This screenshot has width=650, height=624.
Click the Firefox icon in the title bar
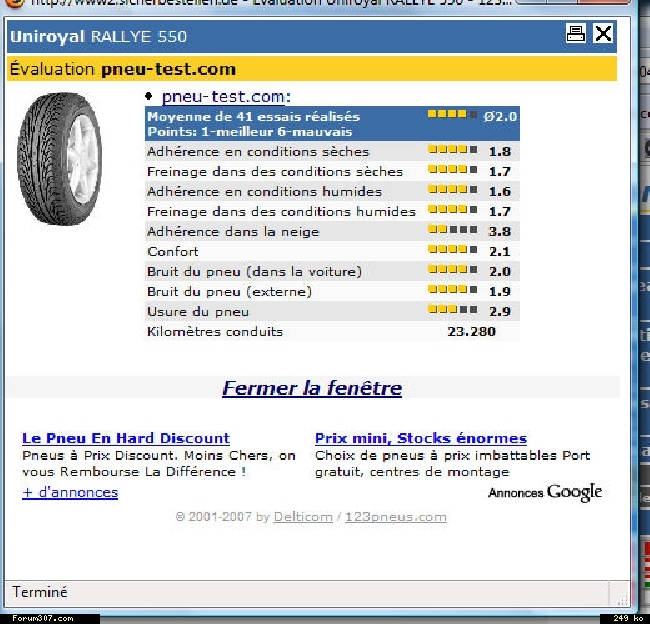pyautogui.click(x=15, y=3)
